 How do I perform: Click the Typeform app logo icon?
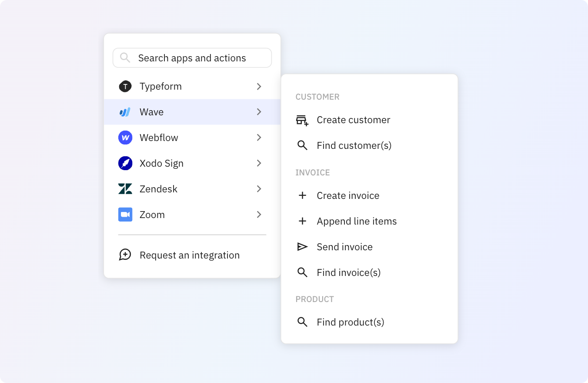125,87
